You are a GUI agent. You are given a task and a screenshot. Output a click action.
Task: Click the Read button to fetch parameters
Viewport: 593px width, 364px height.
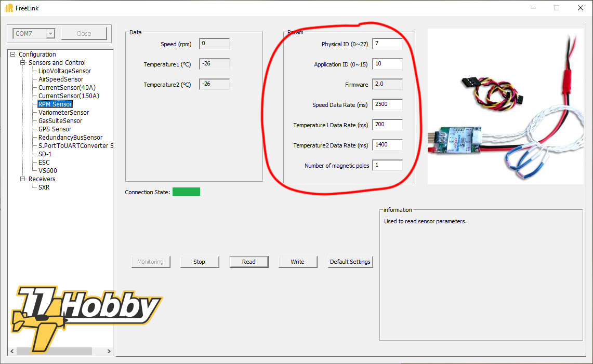click(x=249, y=262)
